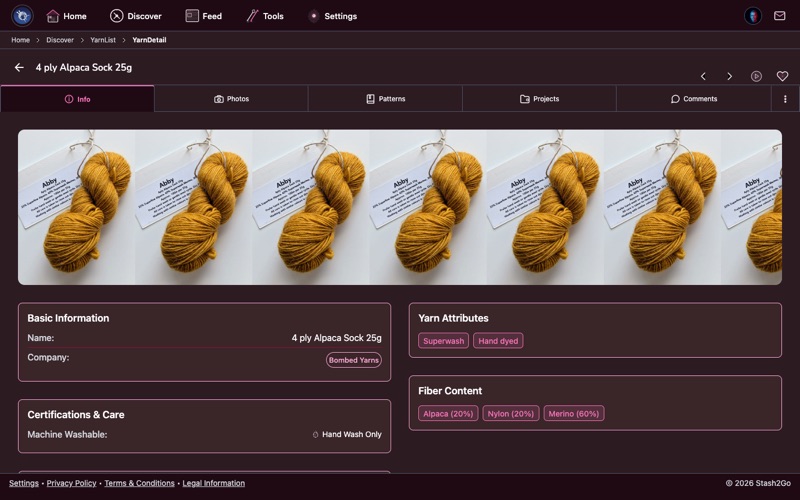Click the © 2026 Stash2Go footer text
The width and height of the screenshot is (800, 500).
tap(758, 483)
